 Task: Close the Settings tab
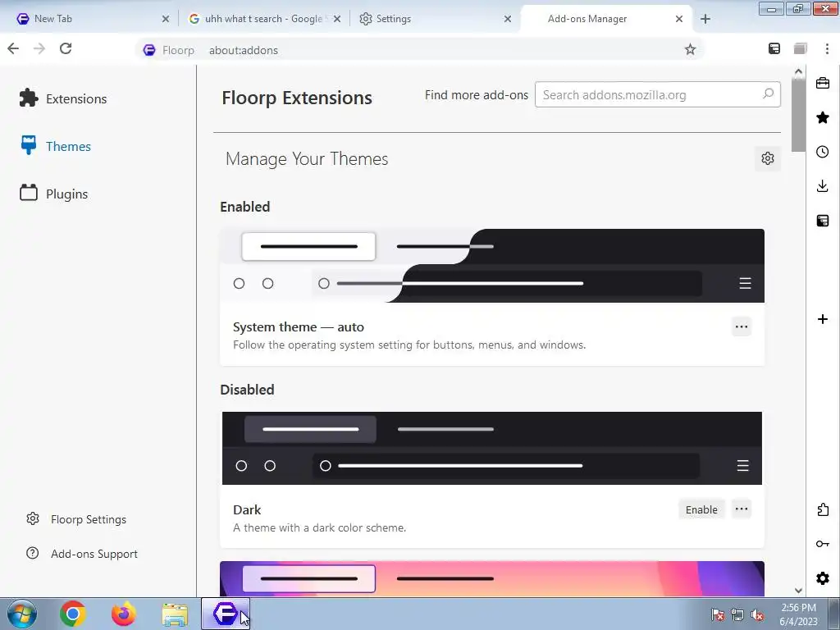(507, 19)
